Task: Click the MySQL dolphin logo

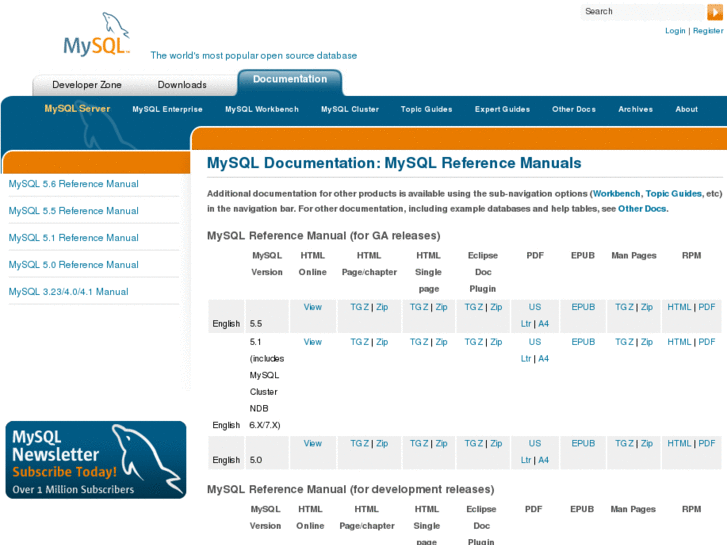Action: 97,38
